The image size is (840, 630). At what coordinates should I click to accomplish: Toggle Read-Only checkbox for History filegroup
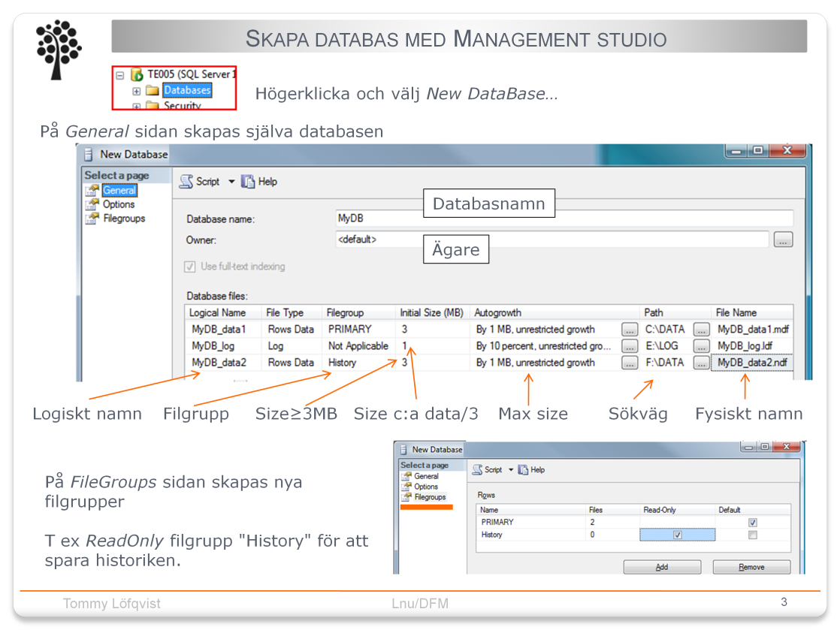pyautogui.click(x=678, y=535)
